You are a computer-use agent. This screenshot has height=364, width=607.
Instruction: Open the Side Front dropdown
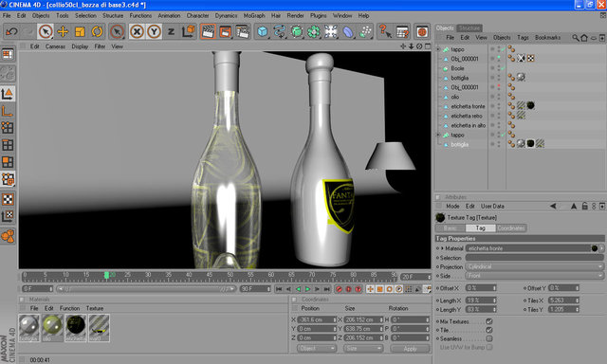point(535,276)
